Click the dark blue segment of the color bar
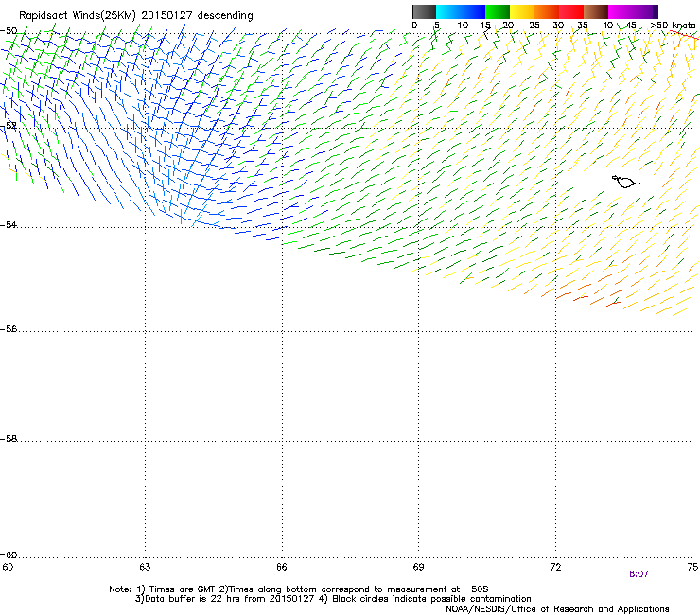Screen dimensions: 700x615 point(473,11)
